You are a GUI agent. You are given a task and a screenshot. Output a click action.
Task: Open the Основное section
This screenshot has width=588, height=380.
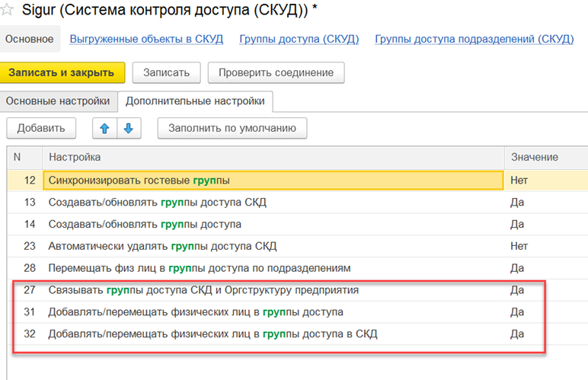(30, 39)
